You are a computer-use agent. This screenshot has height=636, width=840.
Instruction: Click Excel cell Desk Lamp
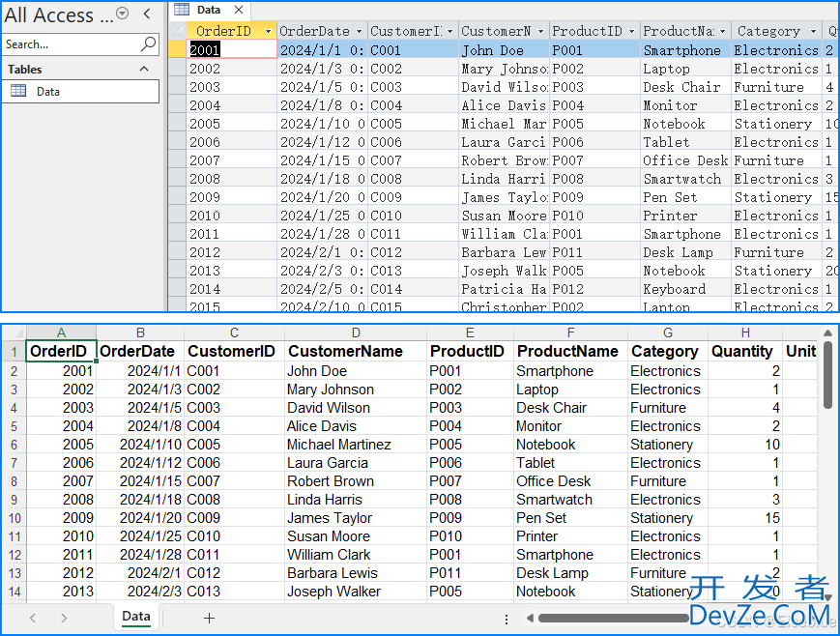570,573
